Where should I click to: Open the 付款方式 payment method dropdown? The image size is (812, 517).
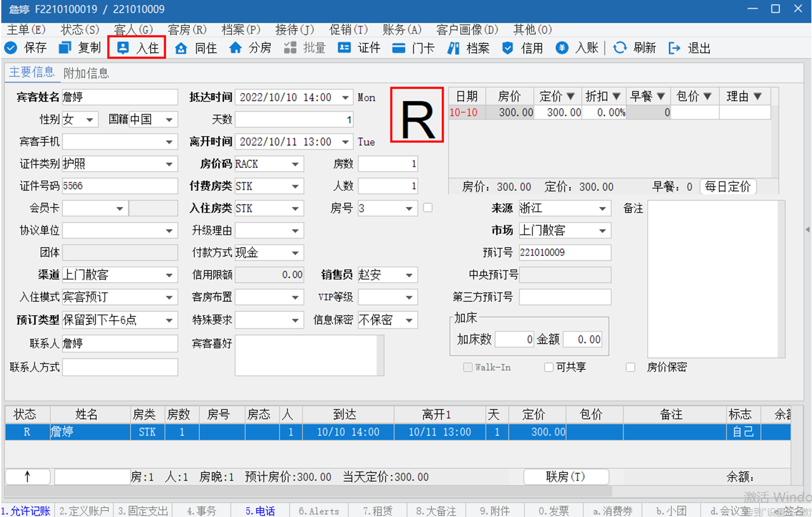point(295,253)
